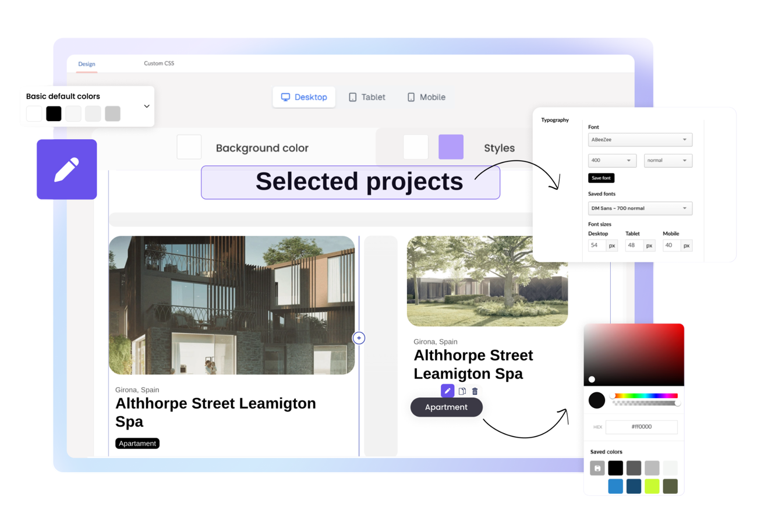The image size is (757, 532).
Task: Click the HEX value input field
Action: [x=642, y=427]
